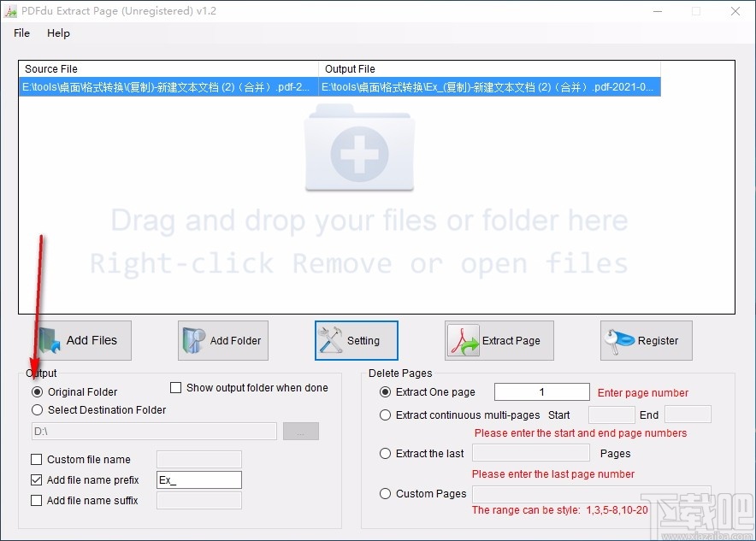The image size is (756, 541).
Task: Open the File menu
Action: [21, 33]
